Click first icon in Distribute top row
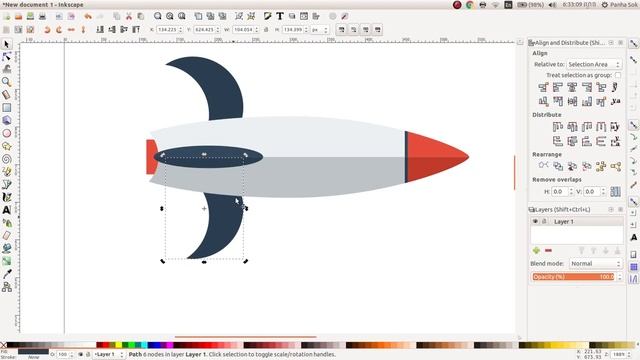 558,127
